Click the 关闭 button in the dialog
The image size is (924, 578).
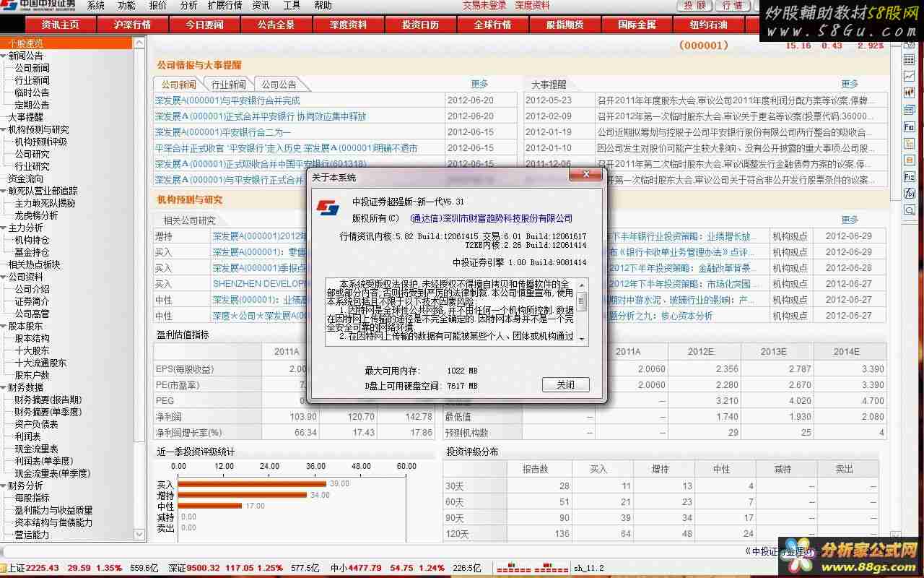565,385
